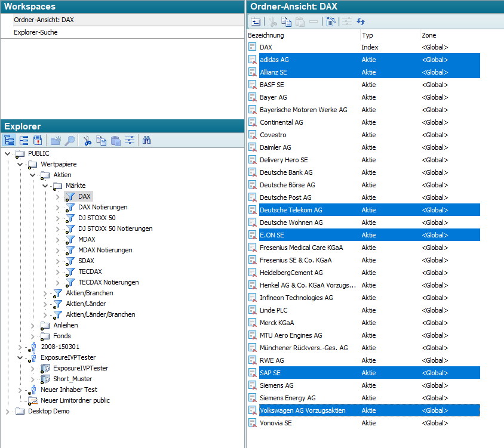Click the copy icon in Ordner-Ansicht toolbar
This screenshot has height=448, width=504.
pyautogui.click(x=287, y=21)
